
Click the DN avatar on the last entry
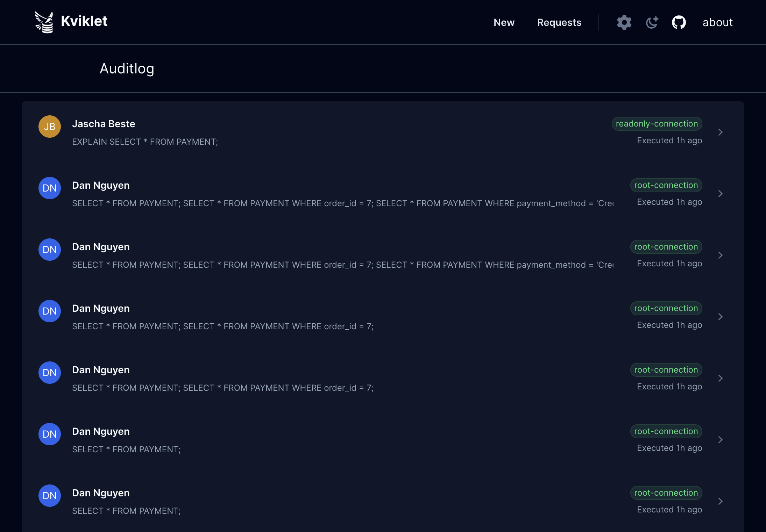(49, 495)
